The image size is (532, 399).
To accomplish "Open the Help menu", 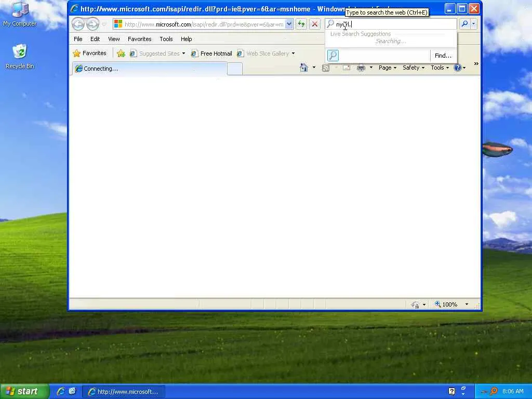I will pos(187,39).
